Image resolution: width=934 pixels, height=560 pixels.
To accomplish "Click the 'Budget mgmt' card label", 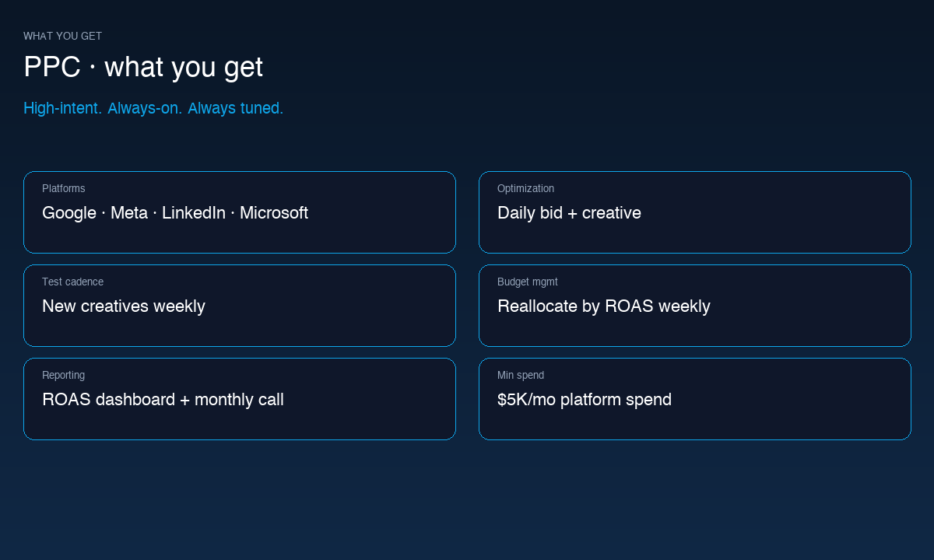I will click(528, 282).
